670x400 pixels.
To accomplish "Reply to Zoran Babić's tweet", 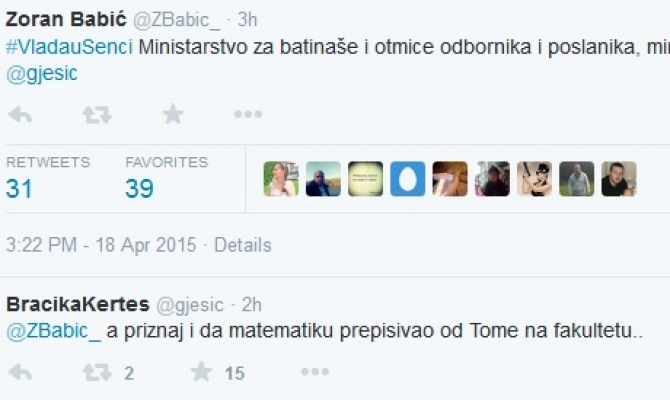I will point(19,115).
